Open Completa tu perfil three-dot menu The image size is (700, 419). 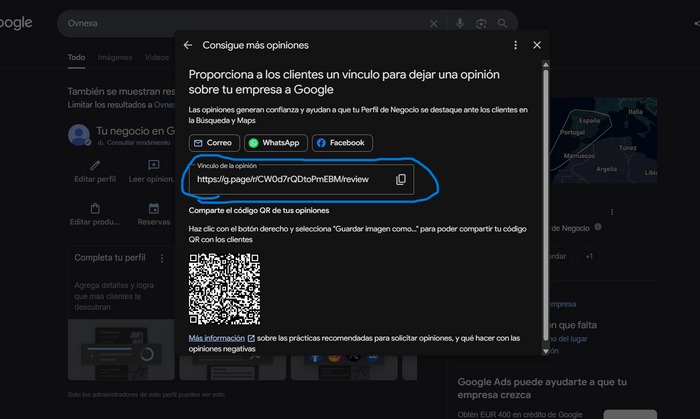click(x=162, y=258)
